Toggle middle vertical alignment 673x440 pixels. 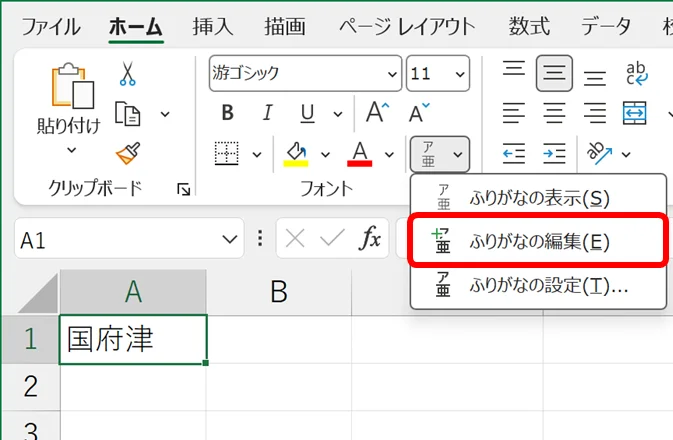click(554, 73)
